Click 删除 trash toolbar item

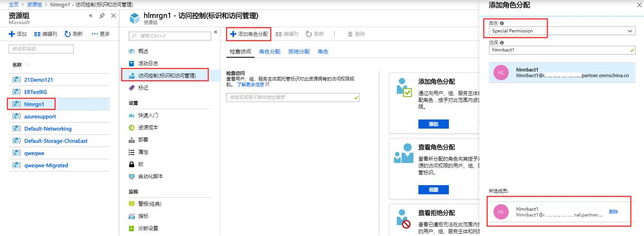click(356, 34)
